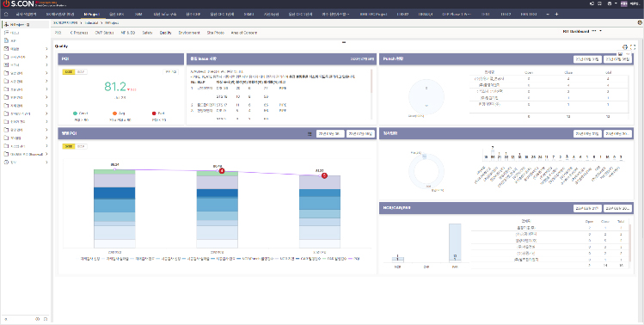Click the clock icon at sidebar bottom row
The image size is (644, 325).
coord(37,319)
